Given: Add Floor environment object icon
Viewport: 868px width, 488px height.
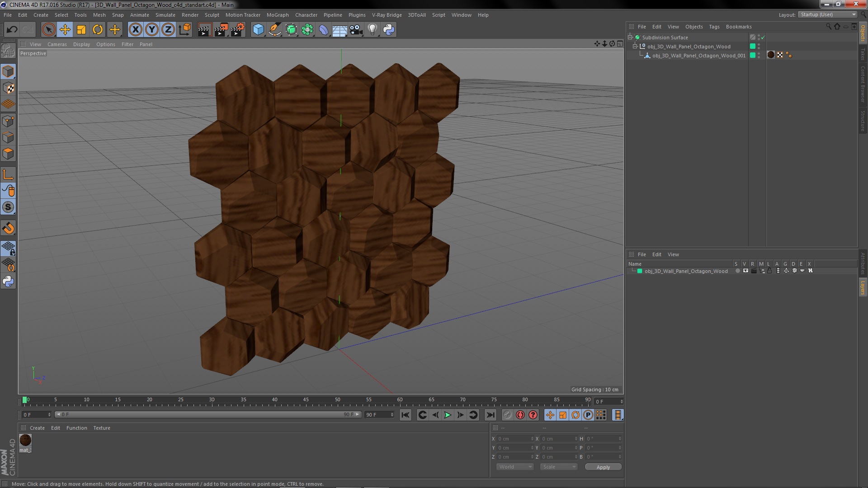Looking at the screenshot, I should pyautogui.click(x=340, y=30).
